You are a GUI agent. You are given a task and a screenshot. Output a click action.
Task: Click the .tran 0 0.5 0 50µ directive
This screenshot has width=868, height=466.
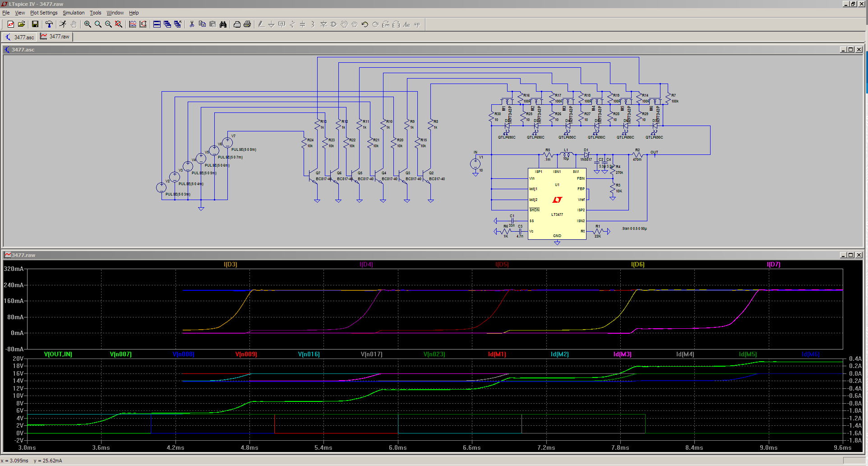(634, 228)
